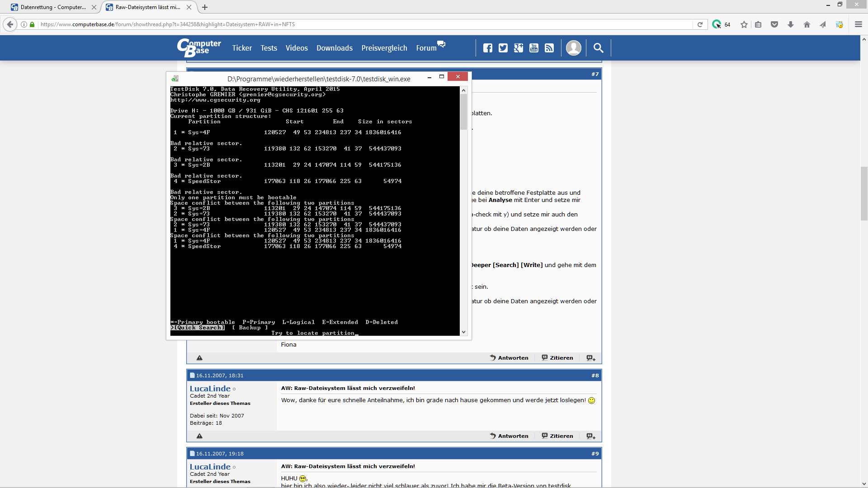This screenshot has width=868, height=488.
Task: Click the green padlock security icon
Action: [32, 24]
